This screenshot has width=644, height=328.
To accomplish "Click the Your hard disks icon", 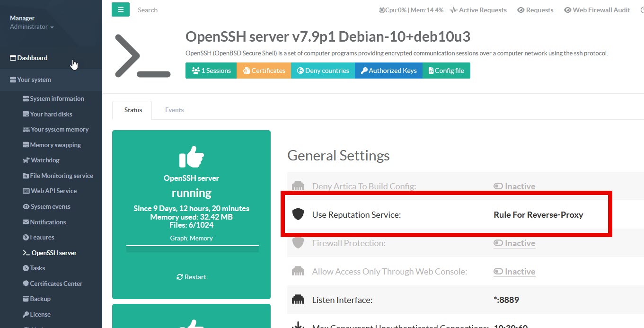I will [26, 114].
